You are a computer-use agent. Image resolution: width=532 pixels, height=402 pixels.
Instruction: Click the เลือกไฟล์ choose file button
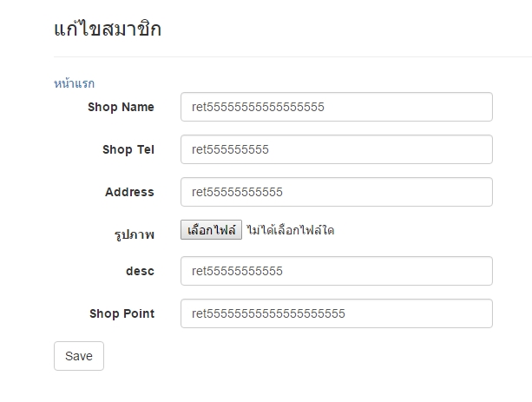point(211,230)
